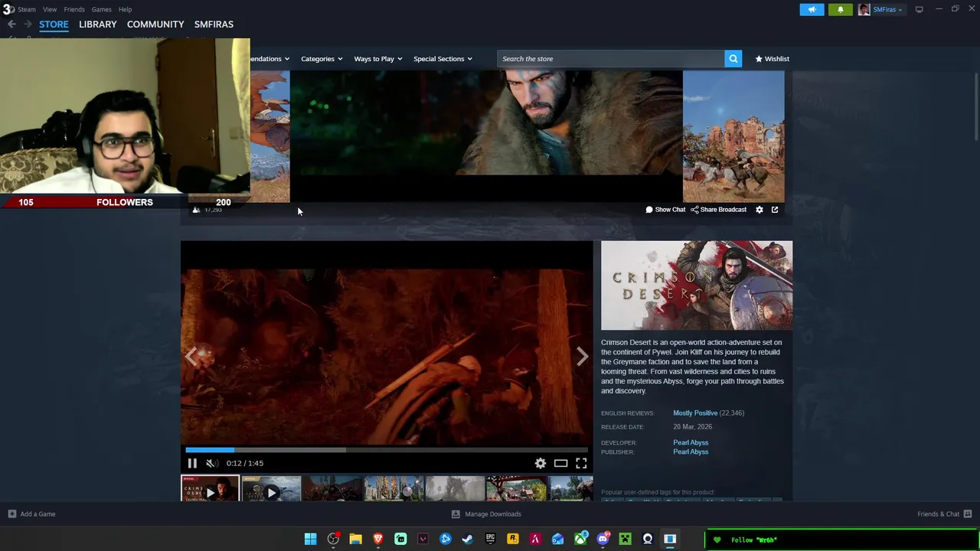Select the first launch trailer thumbnail
980x551 pixels.
210,488
